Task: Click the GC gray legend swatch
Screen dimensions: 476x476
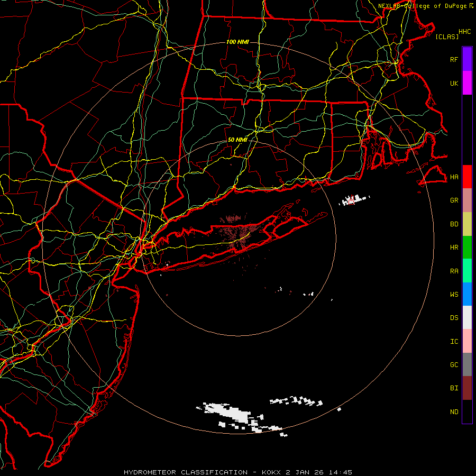Action: click(467, 364)
